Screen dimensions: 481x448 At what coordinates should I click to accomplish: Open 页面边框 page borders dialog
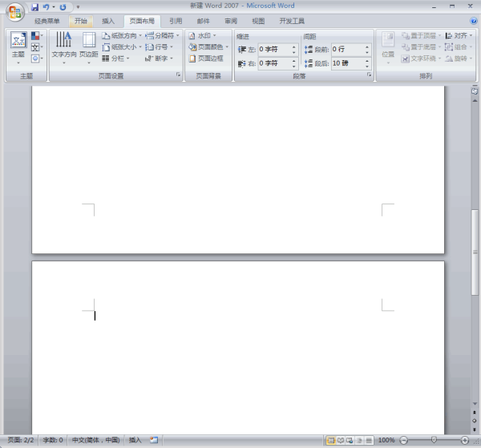(x=206, y=59)
